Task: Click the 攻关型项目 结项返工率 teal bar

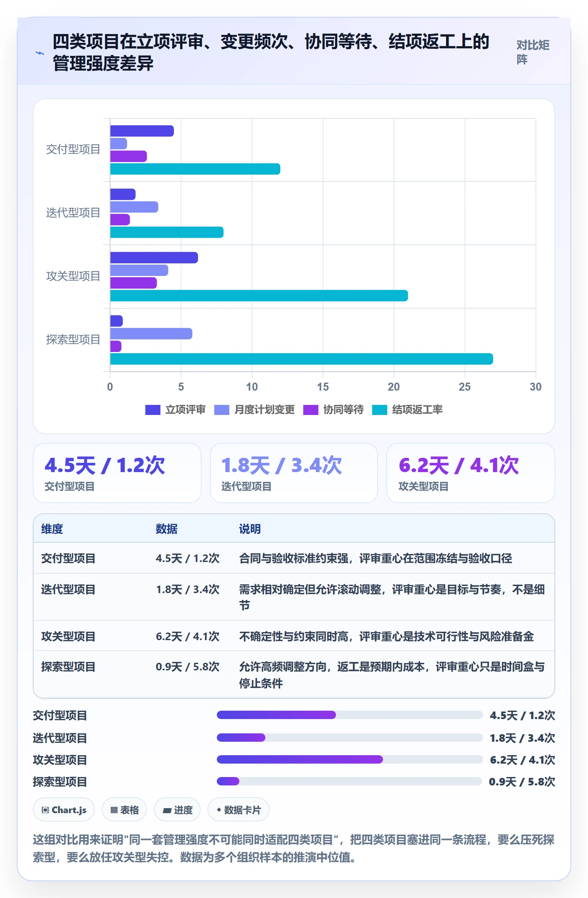Action: point(259,296)
